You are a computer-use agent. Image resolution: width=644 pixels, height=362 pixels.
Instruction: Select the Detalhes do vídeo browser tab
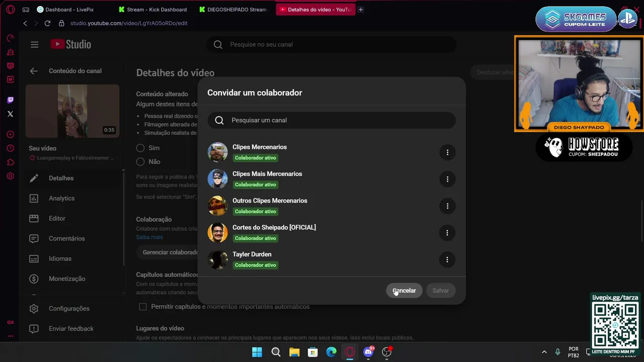click(x=315, y=10)
